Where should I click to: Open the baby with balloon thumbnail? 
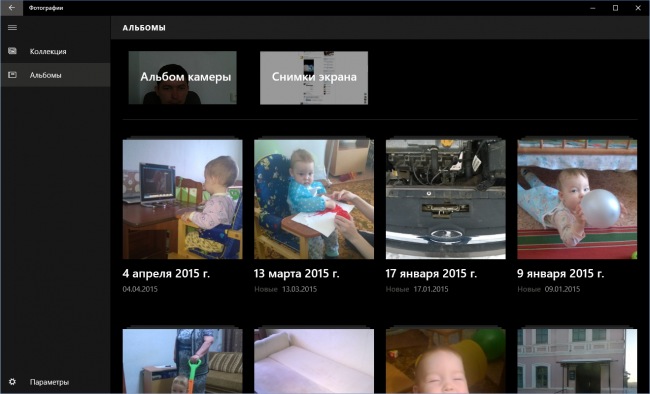577,199
